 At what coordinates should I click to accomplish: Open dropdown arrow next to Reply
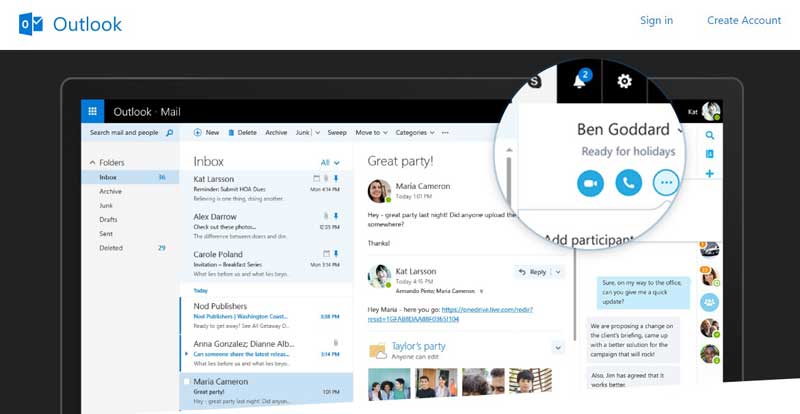point(558,272)
